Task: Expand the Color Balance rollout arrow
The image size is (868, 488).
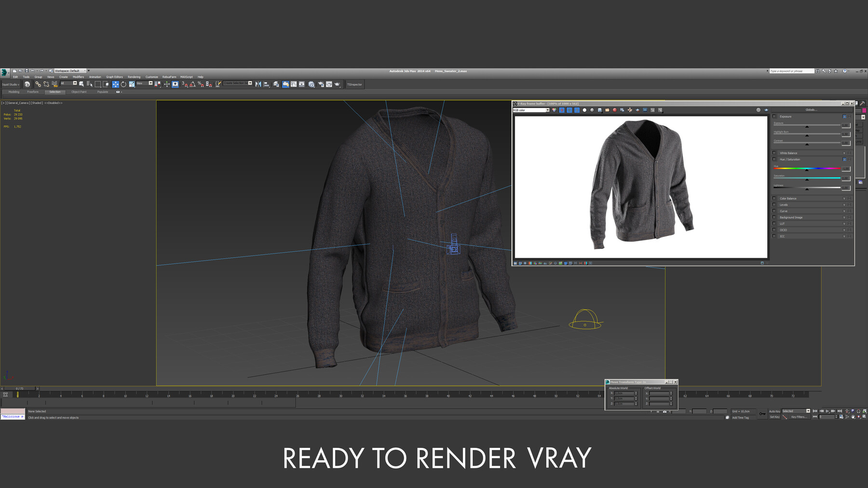Action: pos(844,198)
